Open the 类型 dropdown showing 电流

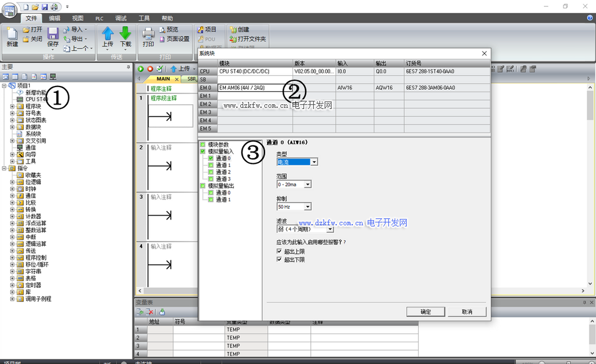[x=314, y=162]
